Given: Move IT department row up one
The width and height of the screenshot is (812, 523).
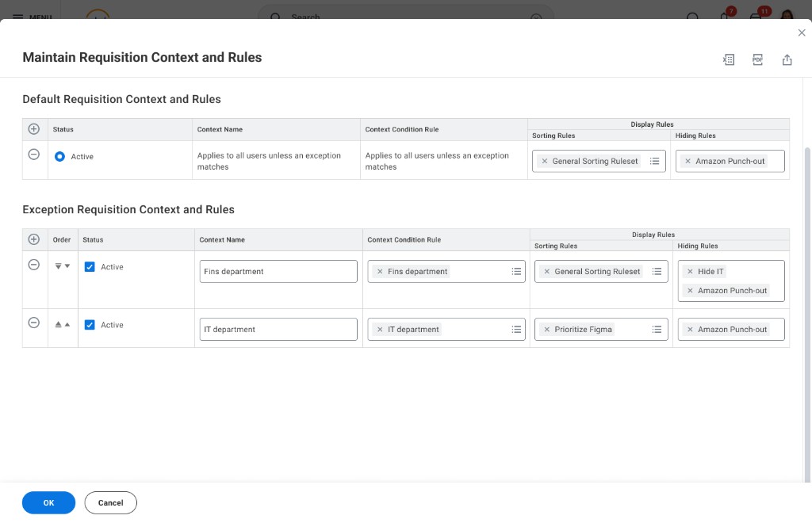Looking at the screenshot, I should click(67, 324).
